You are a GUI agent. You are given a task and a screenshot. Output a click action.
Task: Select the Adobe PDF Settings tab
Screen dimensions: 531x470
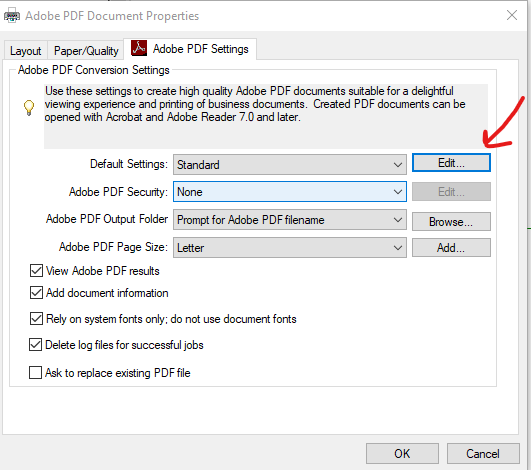coord(190,49)
